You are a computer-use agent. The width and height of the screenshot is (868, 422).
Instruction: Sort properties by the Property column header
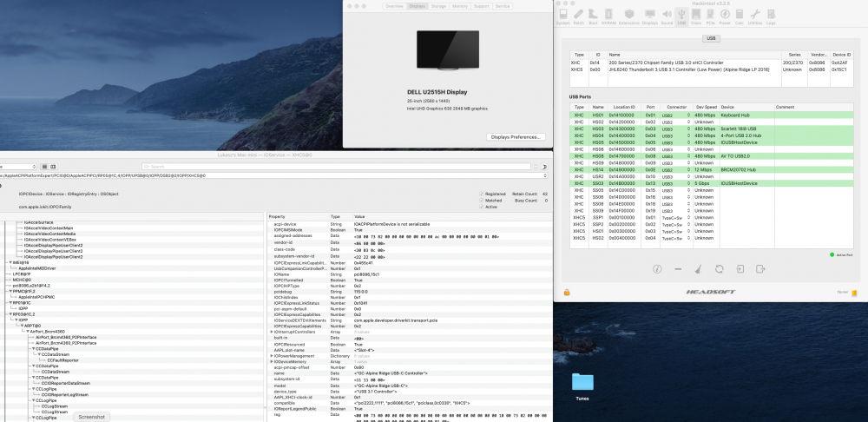pos(298,216)
